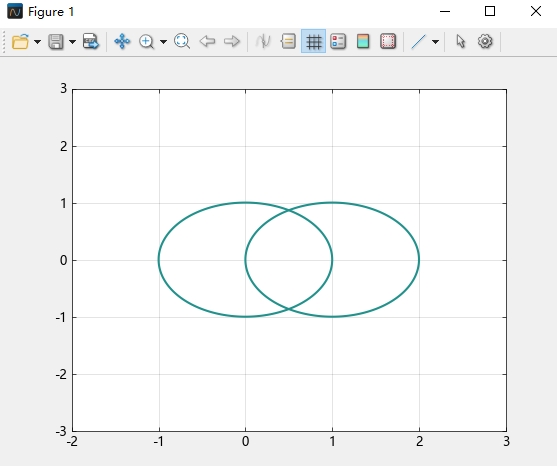Image resolution: width=557 pixels, height=466 pixels.
Task: Insert a text annotation label icon
Action: point(288,42)
